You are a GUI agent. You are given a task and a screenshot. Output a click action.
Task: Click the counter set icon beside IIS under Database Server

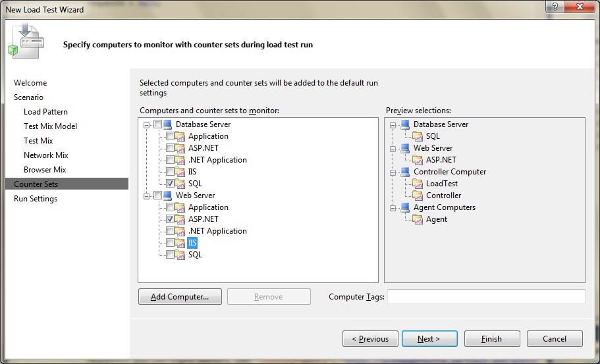pyautogui.click(x=180, y=172)
